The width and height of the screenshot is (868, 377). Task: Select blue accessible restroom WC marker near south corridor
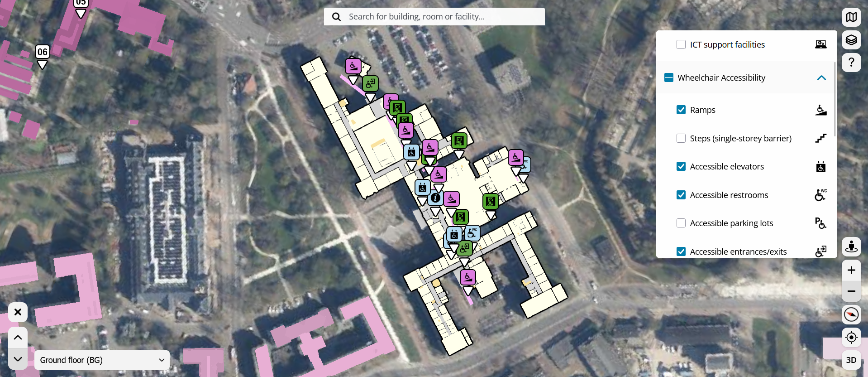point(472,233)
